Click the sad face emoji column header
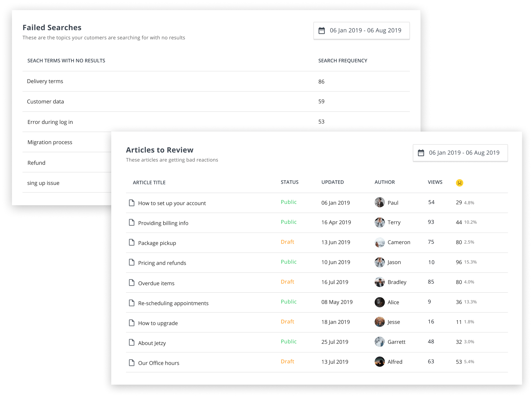The width and height of the screenshot is (532, 396). (460, 182)
